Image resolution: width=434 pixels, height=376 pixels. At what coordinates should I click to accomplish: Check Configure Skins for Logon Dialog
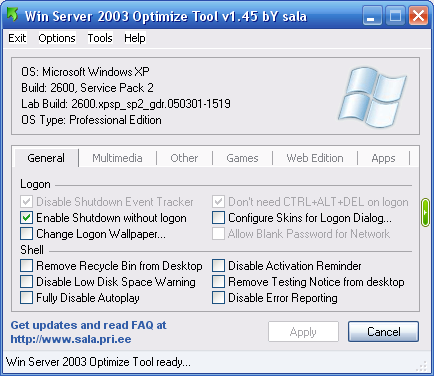point(218,218)
